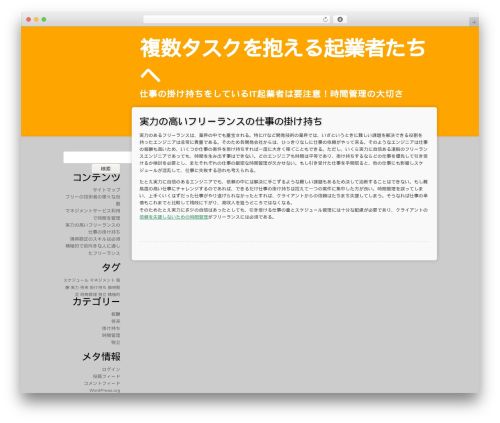Viewport: 500px width, 423px height.
Task: Open the WordPress.org link
Action: pyautogui.click(x=104, y=390)
